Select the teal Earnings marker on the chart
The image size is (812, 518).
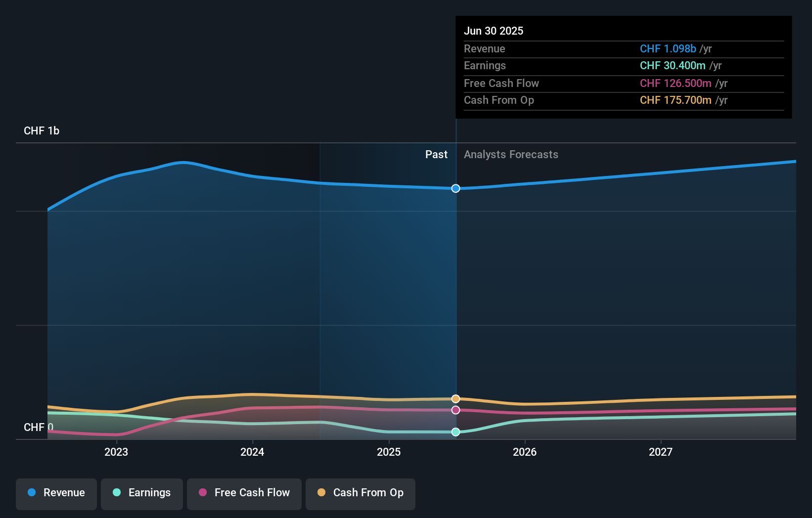(x=455, y=432)
